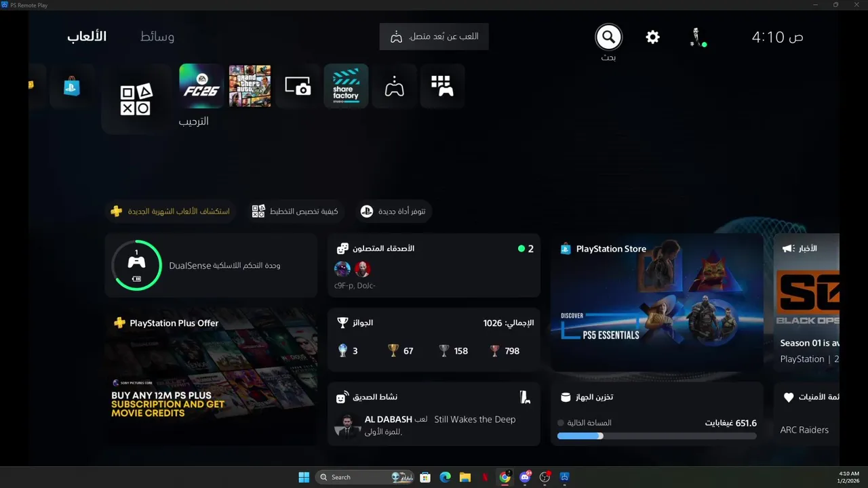Click the PlayStation Plus Offer plus icon
Screen dimensions: 868x488
[x=119, y=323]
